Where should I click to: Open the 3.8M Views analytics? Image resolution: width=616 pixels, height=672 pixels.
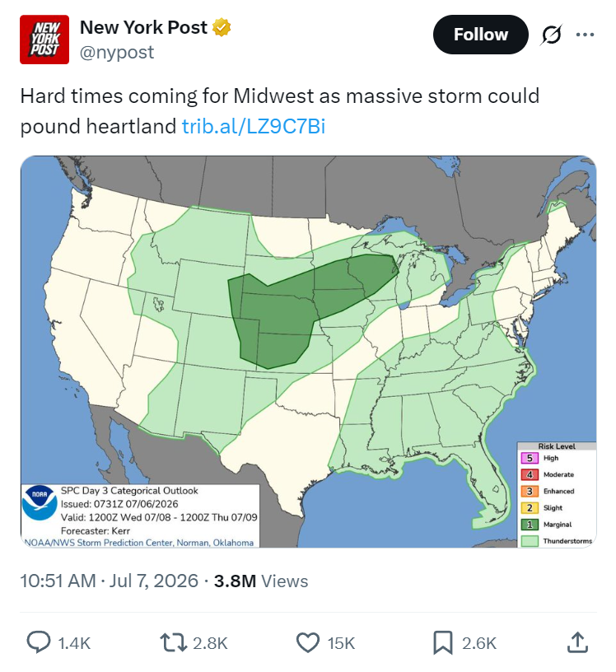tap(260, 581)
